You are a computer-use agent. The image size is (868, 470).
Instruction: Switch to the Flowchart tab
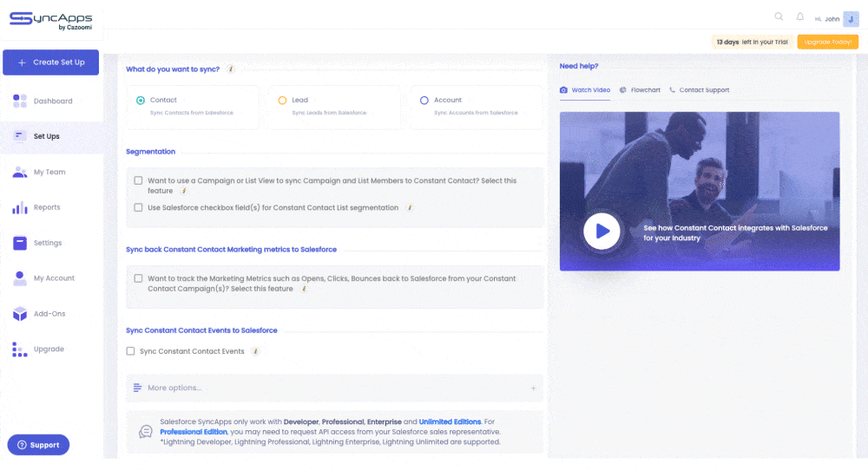tap(640, 90)
